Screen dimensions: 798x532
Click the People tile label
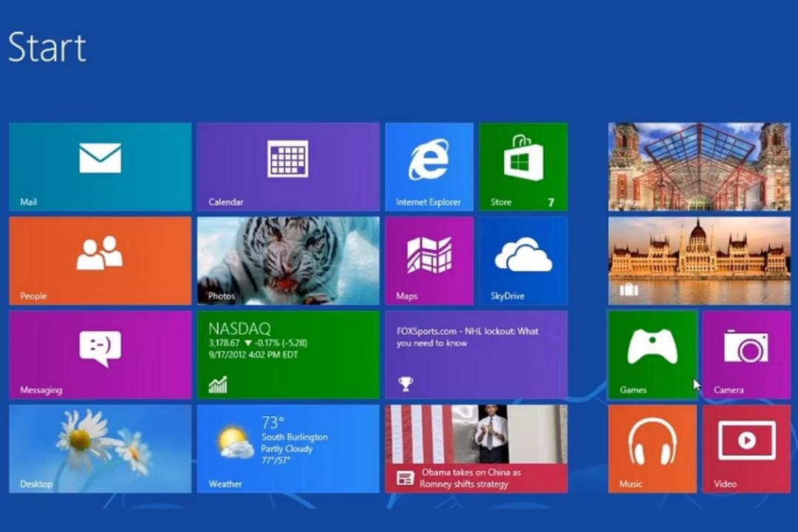tap(33, 296)
